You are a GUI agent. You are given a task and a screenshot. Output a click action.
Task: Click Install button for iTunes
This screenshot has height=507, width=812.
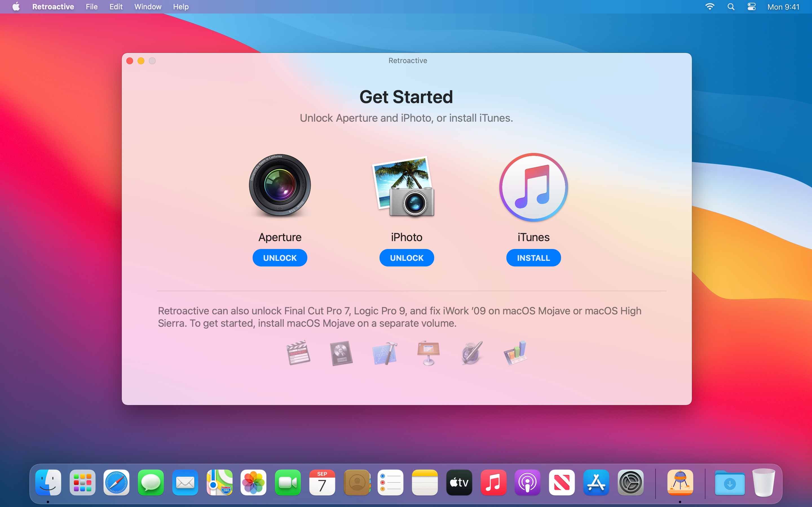(x=533, y=258)
